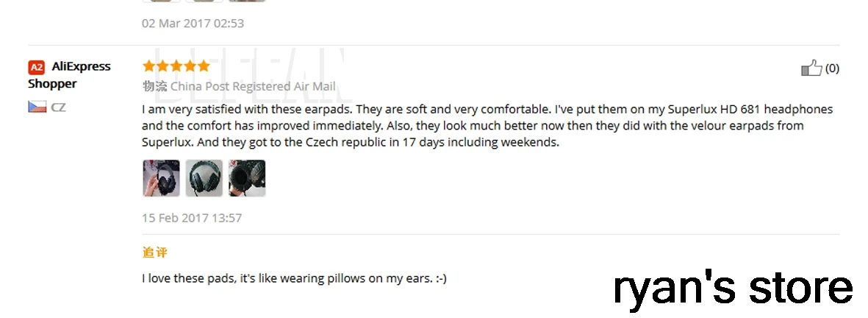Click the 追评 additional feedback heading
The height and width of the screenshot is (318, 868).
pos(154,252)
